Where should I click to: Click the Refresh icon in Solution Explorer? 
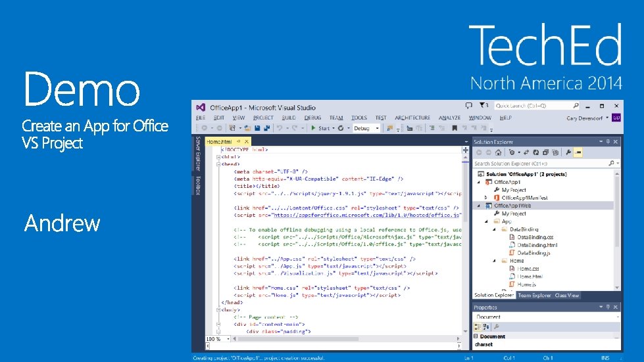pos(536,152)
